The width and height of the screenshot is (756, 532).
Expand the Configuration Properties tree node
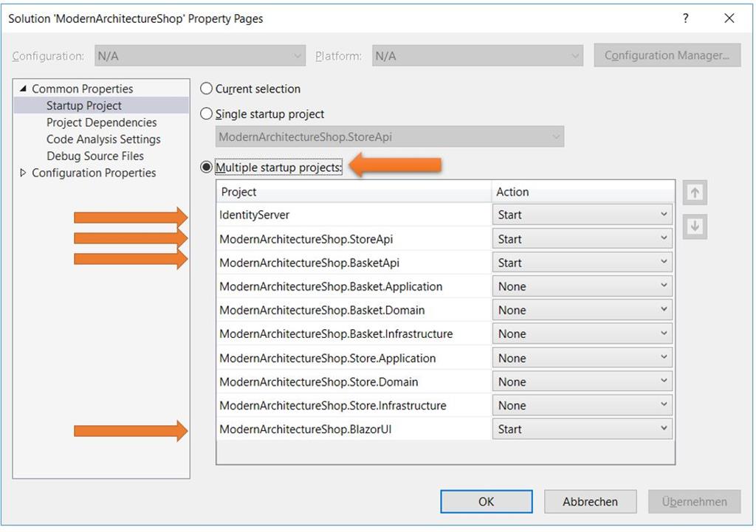click(23, 173)
